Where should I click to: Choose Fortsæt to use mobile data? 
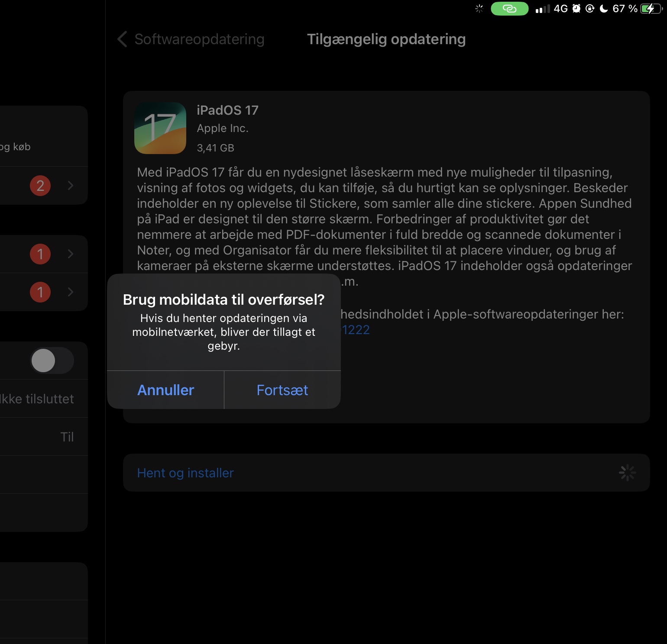click(x=282, y=390)
